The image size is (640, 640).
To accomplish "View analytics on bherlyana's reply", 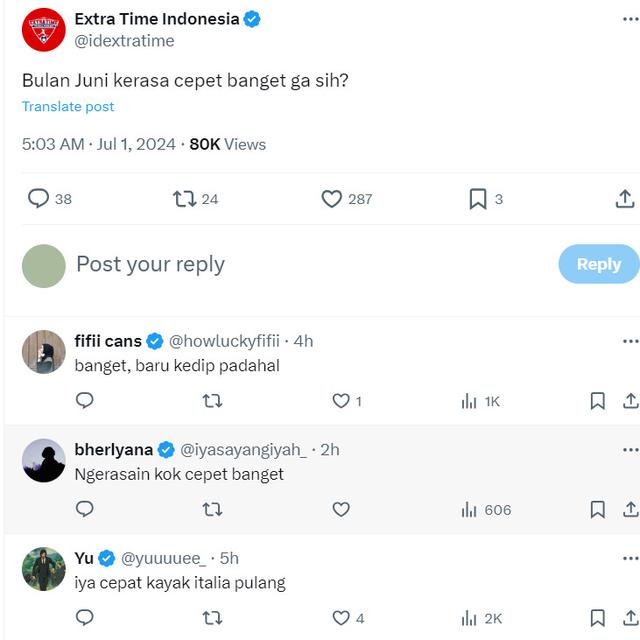I will (x=469, y=510).
